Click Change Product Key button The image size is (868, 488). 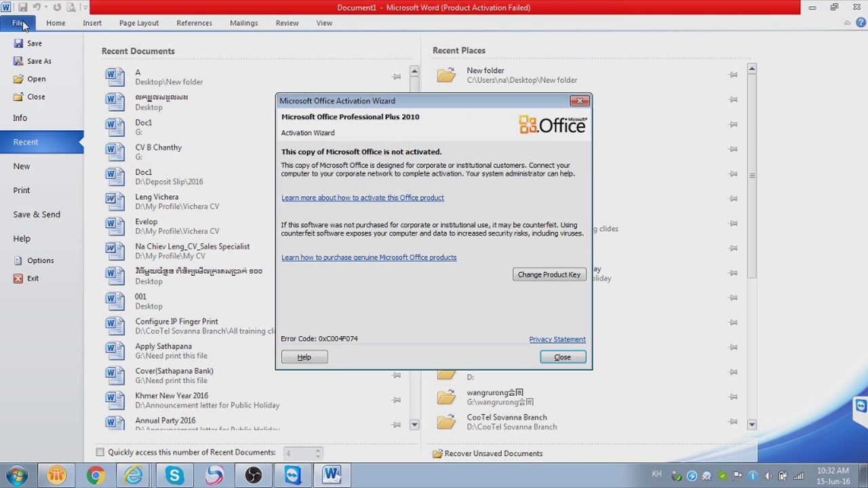pyautogui.click(x=549, y=274)
